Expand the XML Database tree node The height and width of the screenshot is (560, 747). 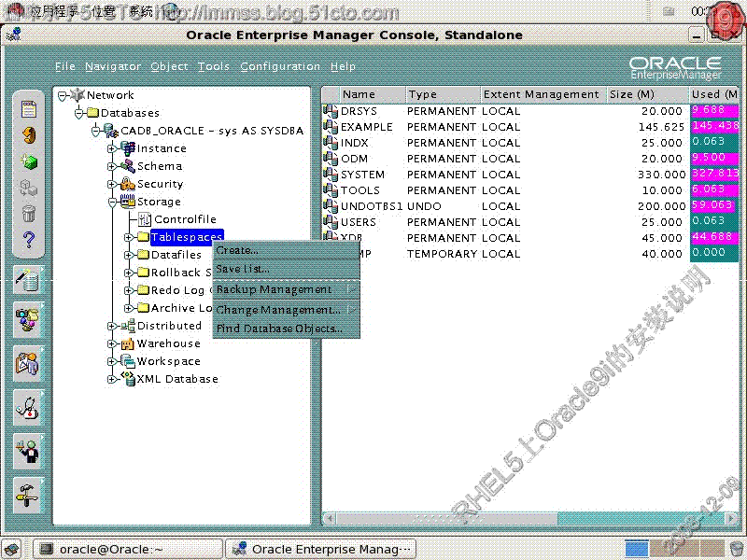point(111,379)
